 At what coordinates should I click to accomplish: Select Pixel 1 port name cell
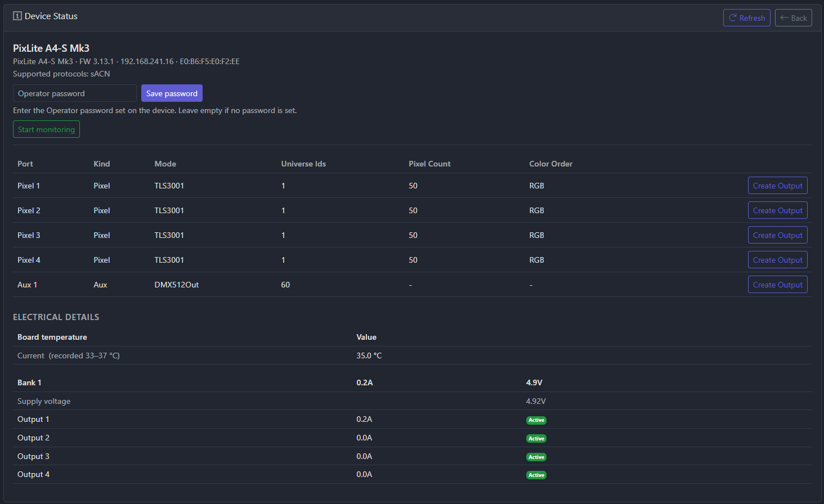pos(29,186)
